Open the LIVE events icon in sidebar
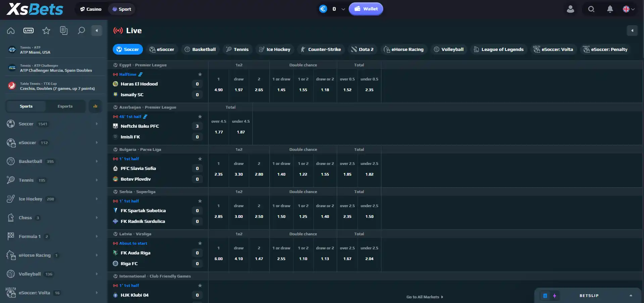This screenshot has width=644, height=303. coord(29,31)
